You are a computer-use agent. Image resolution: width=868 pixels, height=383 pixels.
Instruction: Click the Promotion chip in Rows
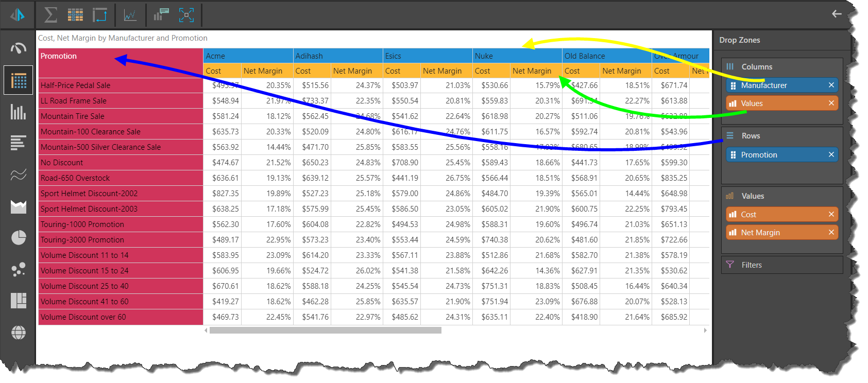click(x=782, y=155)
